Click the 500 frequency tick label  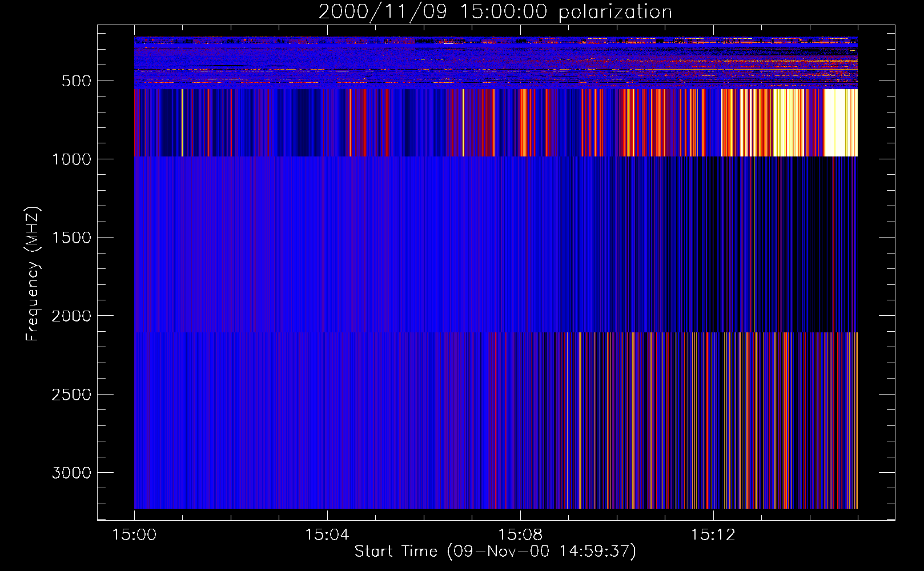77,81
